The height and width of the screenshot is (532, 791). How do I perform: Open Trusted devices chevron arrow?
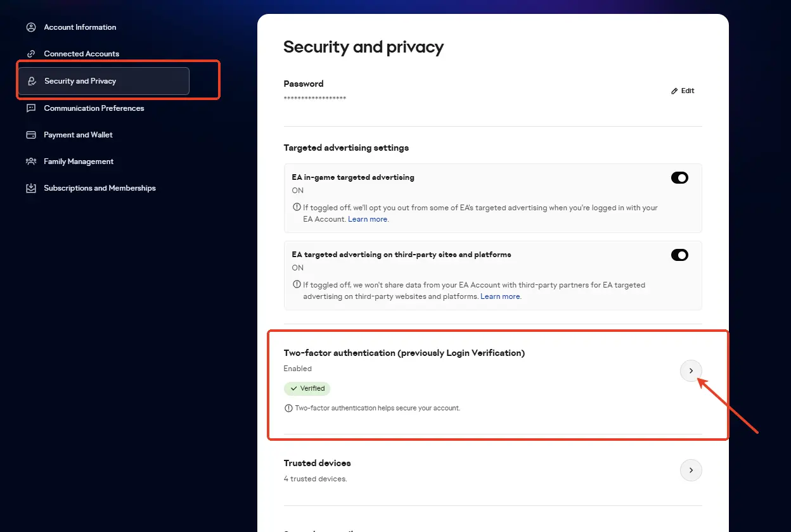point(691,470)
